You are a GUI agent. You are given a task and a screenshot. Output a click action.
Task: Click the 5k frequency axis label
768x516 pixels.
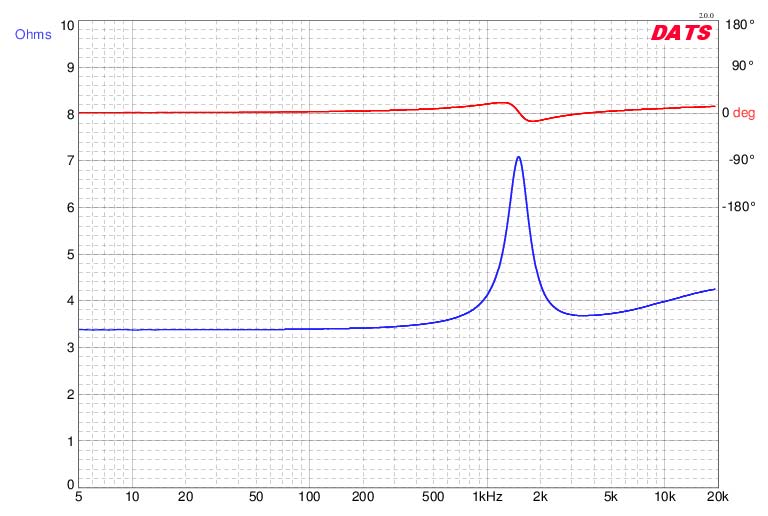tap(610, 497)
